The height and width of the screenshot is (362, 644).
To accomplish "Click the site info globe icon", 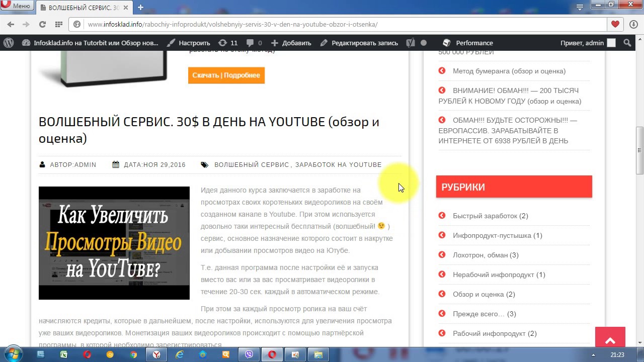I will coord(77,24).
